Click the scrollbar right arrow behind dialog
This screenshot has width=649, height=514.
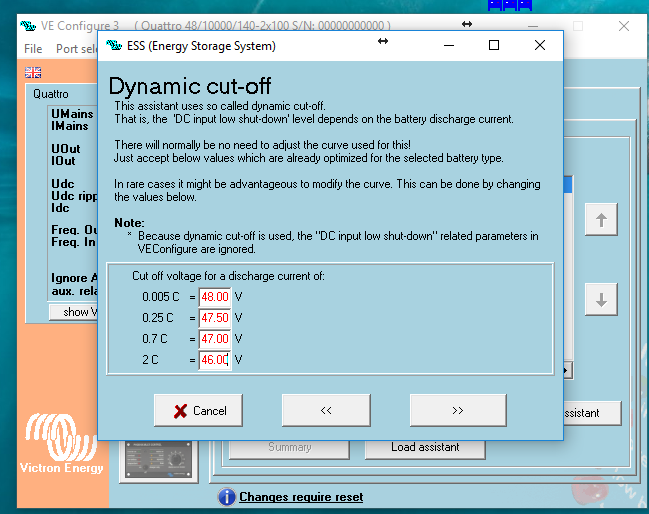tap(568, 370)
